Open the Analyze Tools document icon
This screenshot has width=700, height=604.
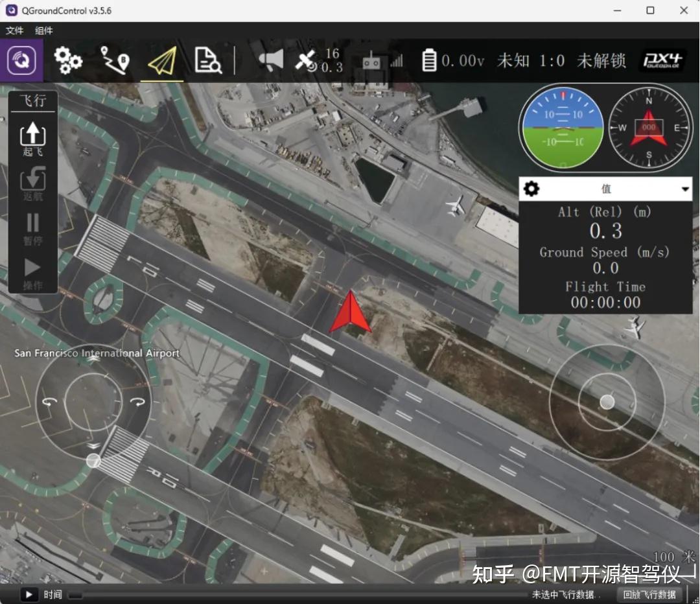(209, 58)
